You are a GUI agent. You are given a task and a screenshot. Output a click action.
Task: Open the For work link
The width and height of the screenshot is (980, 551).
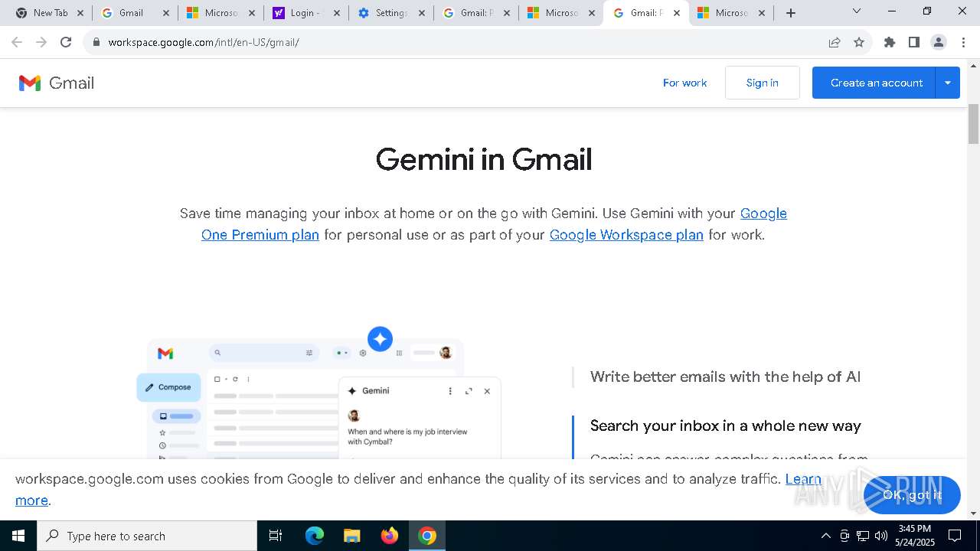[684, 83]
